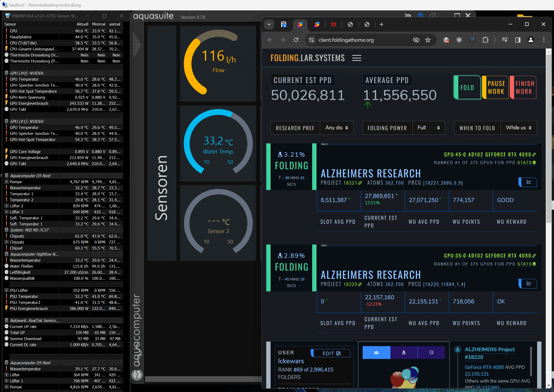
Task: Switch to the second Folding@home browser tab
Action: (x=317, y=24)
